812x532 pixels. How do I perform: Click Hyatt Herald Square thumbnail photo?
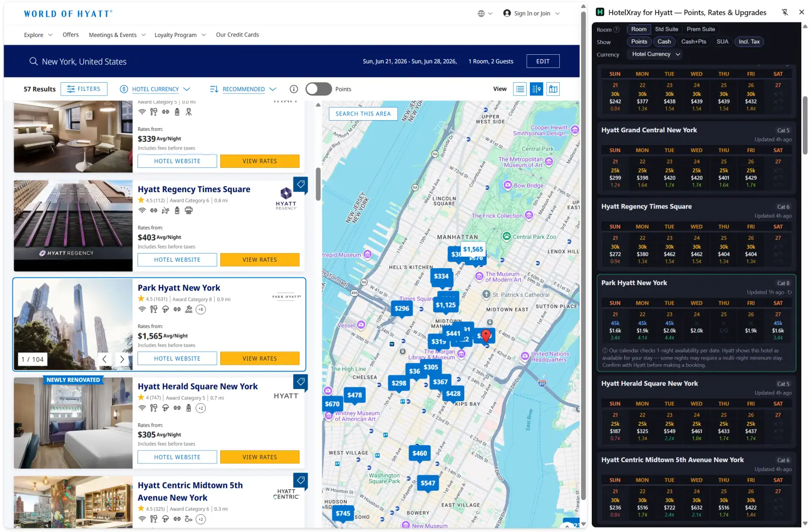[x=73, y=423]
